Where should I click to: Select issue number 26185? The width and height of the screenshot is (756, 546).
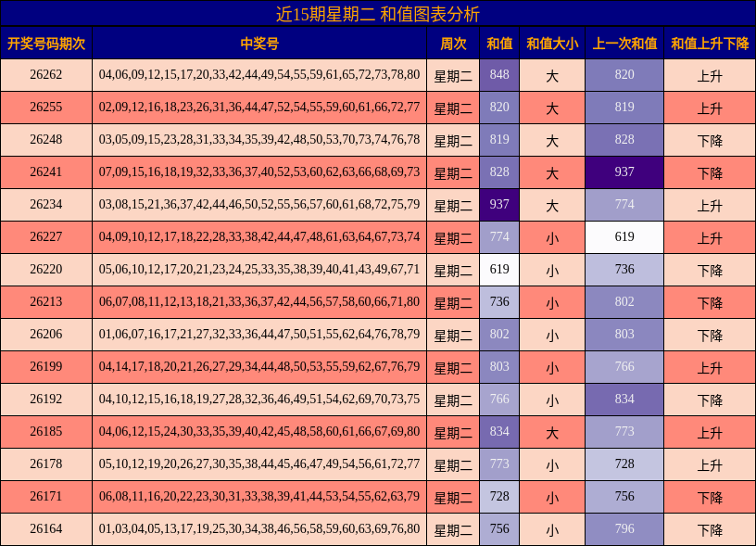pyautogui.click(x=46, y=431)
